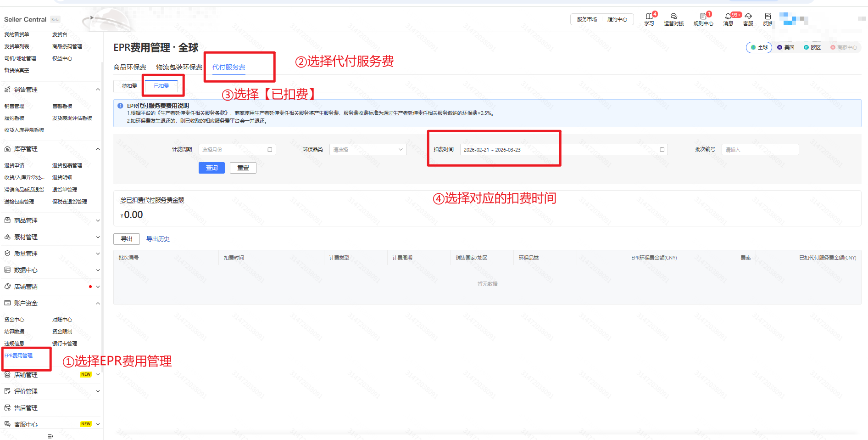The image size is (868, 440).
Task: Open the 消息 notification bell
Action: pyautogui.click(x=728, y=17)
